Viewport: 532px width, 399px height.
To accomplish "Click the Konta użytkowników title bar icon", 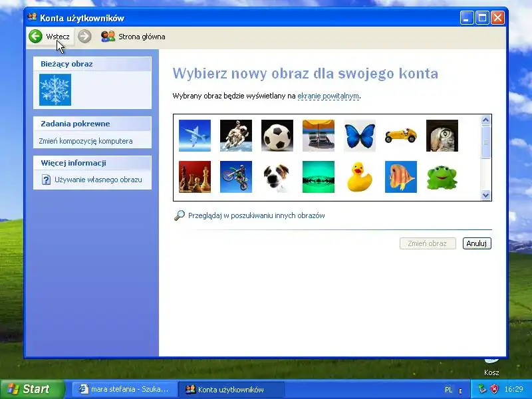I will [x=32, y=17].
